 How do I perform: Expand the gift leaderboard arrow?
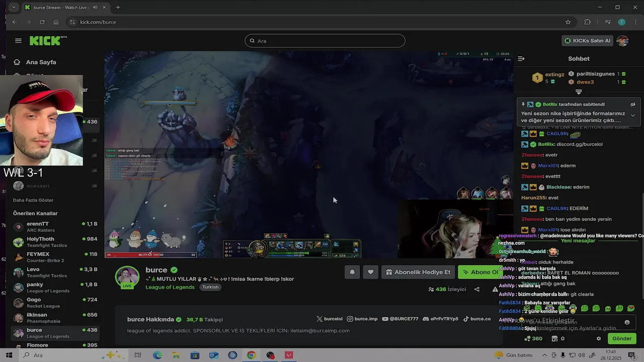[579, 92]
